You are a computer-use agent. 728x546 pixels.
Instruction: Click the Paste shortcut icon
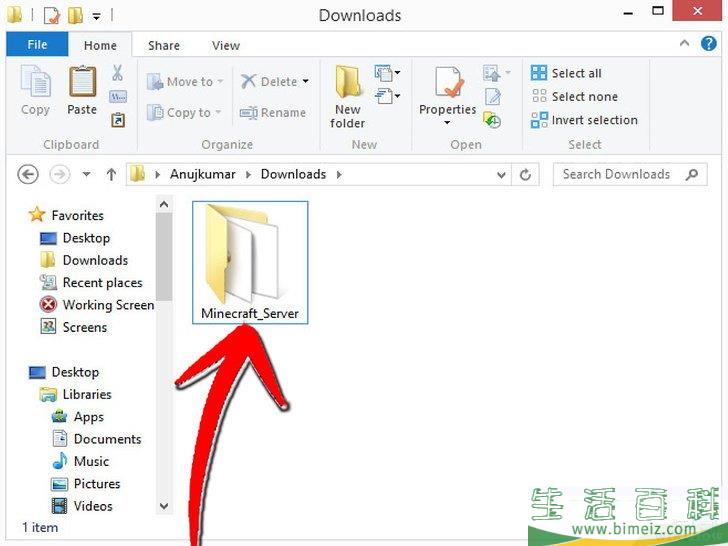118,120
